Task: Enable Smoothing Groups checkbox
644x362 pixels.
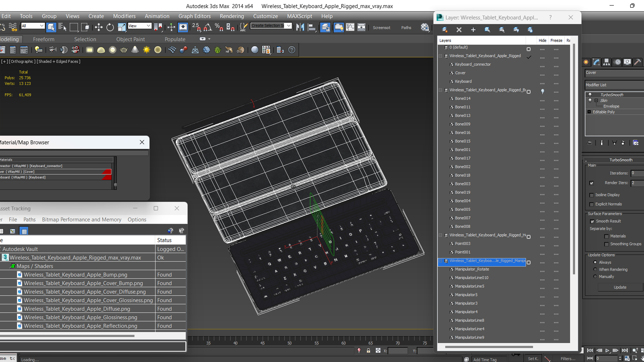Action: click(606, 244)
